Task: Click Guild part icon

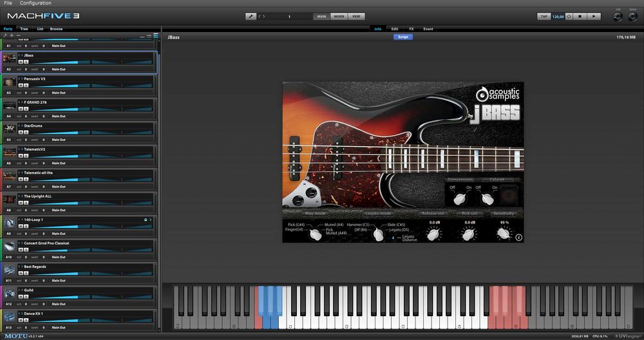Action: 10,293
